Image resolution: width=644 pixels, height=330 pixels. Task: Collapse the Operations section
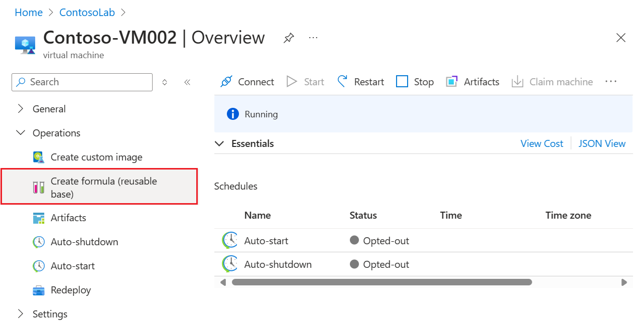click(21, 133)
